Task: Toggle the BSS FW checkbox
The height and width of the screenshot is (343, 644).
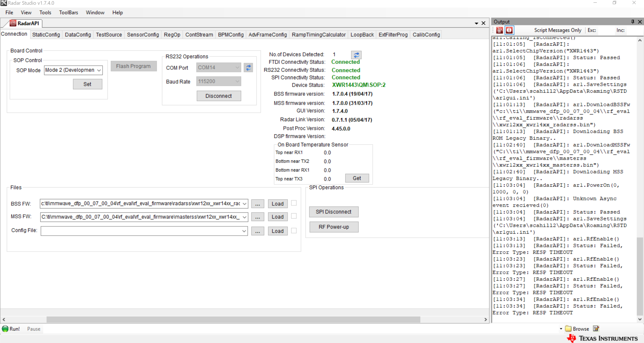Action: 294,203
